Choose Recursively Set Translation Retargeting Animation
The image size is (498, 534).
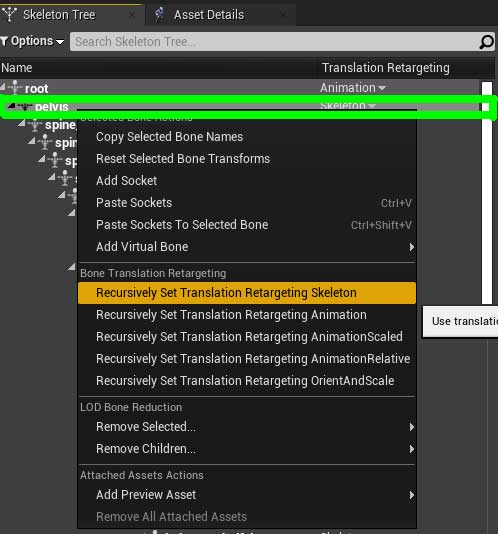247,315
